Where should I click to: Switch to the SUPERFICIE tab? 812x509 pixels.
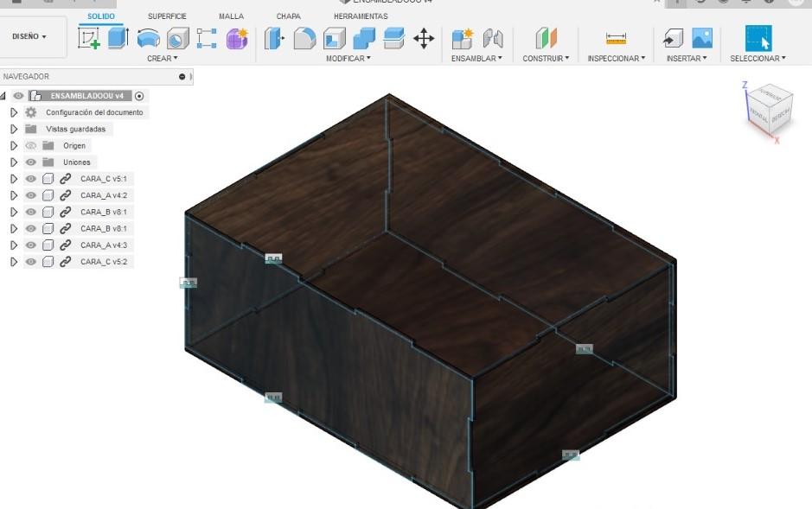click(x=167, y=16)
